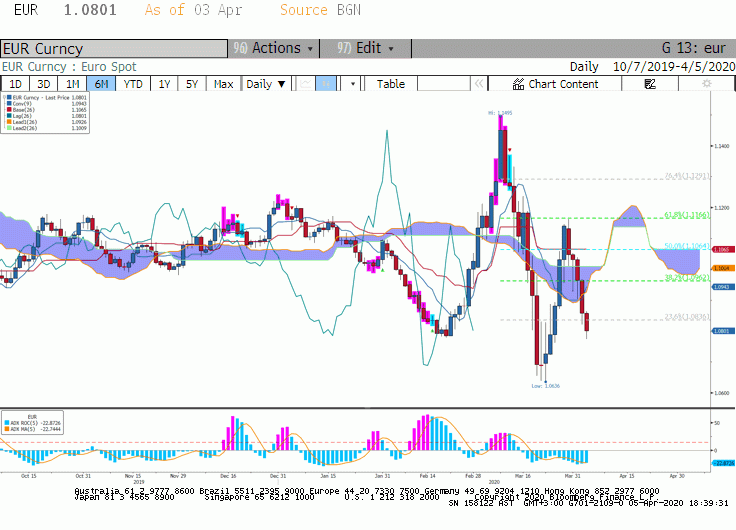Viewport: 736px width, 530px height.
Task: Click ADX ROC(5) legend swatch
Action: click(7, 423)
